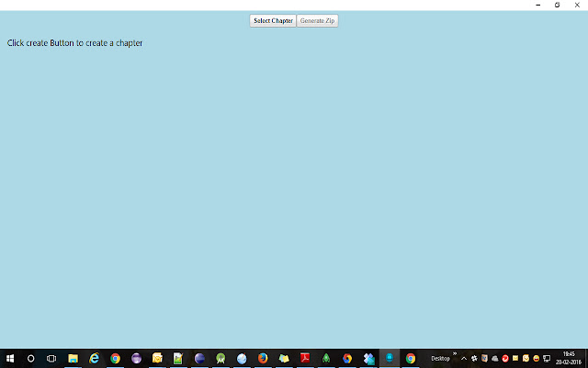Launch File Explorer from the taskbar
This screenshot has width=588, height=368.
click(73, 358)
